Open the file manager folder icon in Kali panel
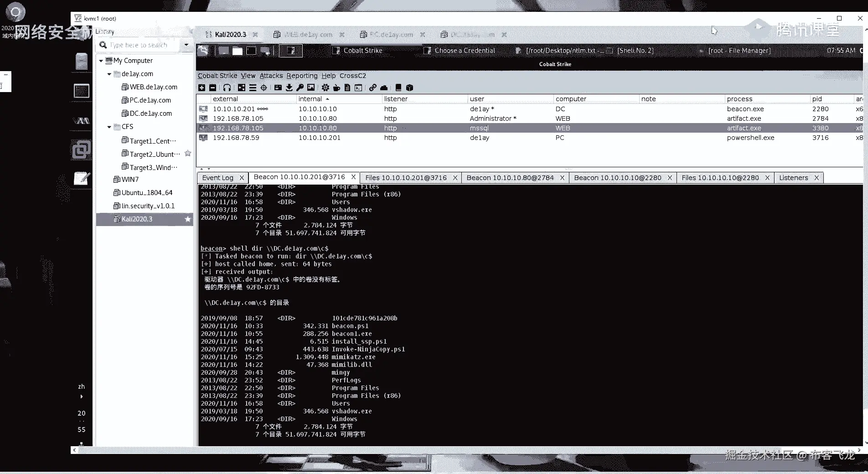Screen dimensions: 868x474 click(x=238, y=51)
